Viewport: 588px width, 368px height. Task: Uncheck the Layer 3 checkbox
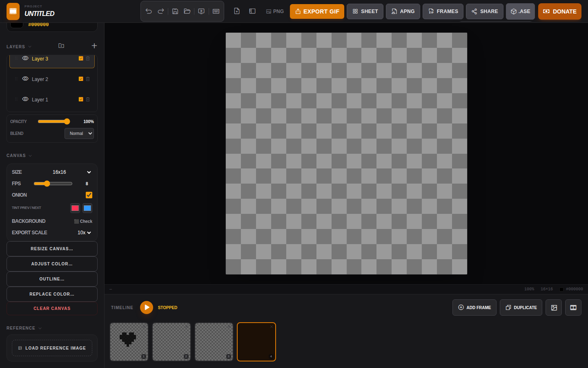(81, 58)
